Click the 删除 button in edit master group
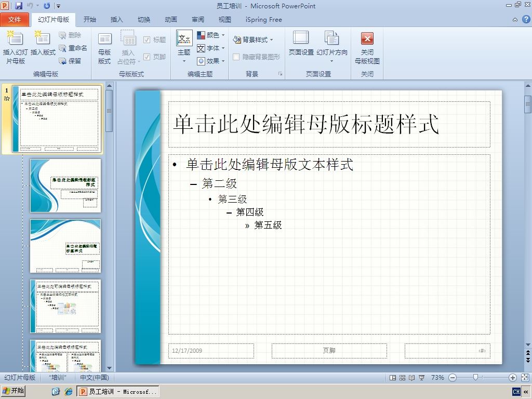This screenshot has width=532, height=399. (70, 35)
